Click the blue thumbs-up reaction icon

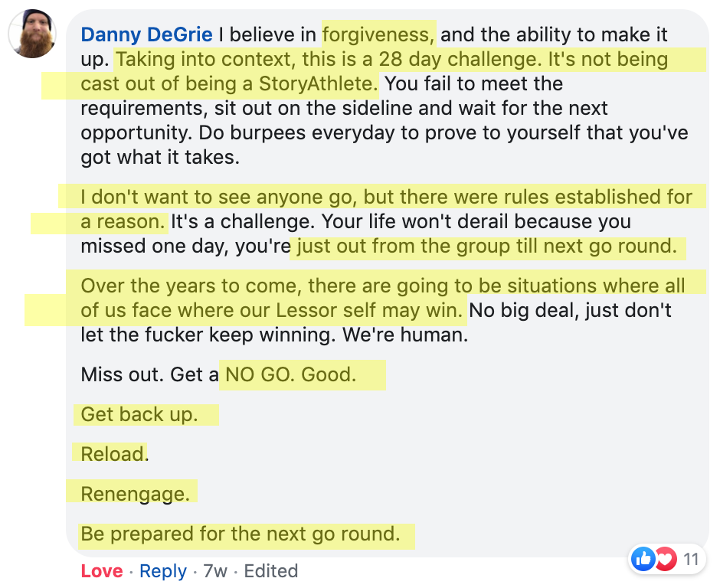(643, 559)
